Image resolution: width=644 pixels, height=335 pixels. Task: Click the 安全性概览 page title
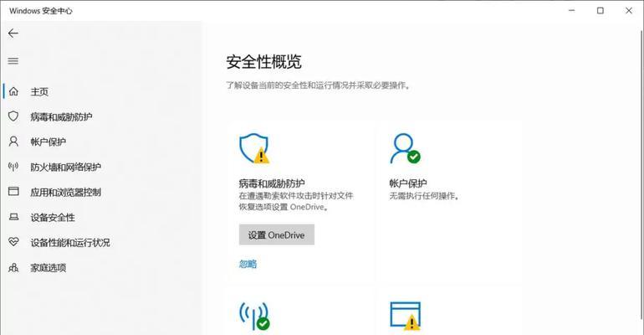[x=264, y=62]
